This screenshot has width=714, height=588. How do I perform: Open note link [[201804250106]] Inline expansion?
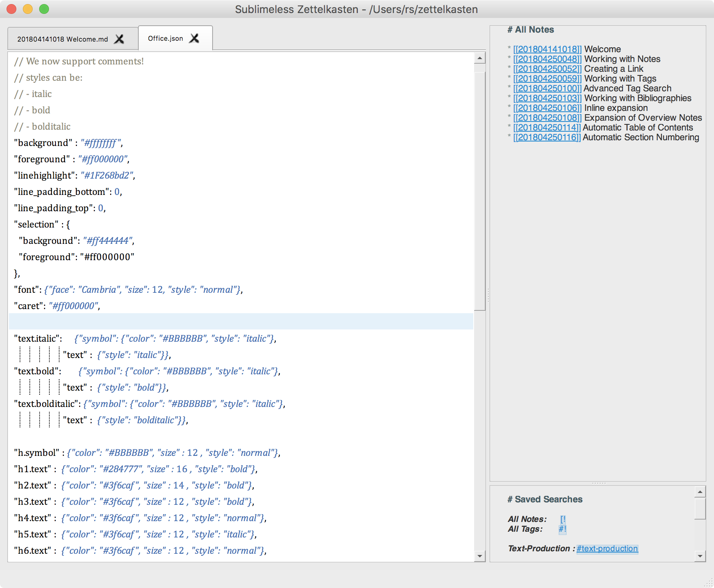tap(547, 108)
